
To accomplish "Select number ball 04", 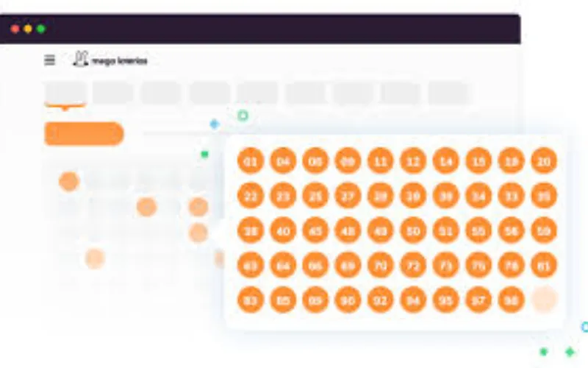I will pos(283,160).
